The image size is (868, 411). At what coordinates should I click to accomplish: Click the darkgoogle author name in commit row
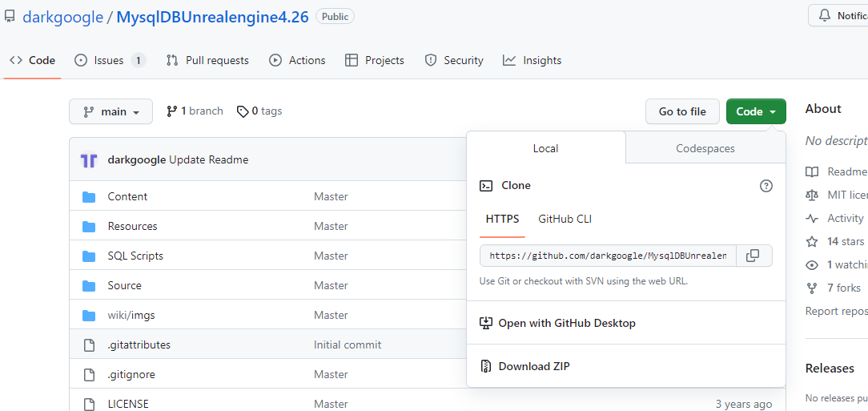click(137, 160)
